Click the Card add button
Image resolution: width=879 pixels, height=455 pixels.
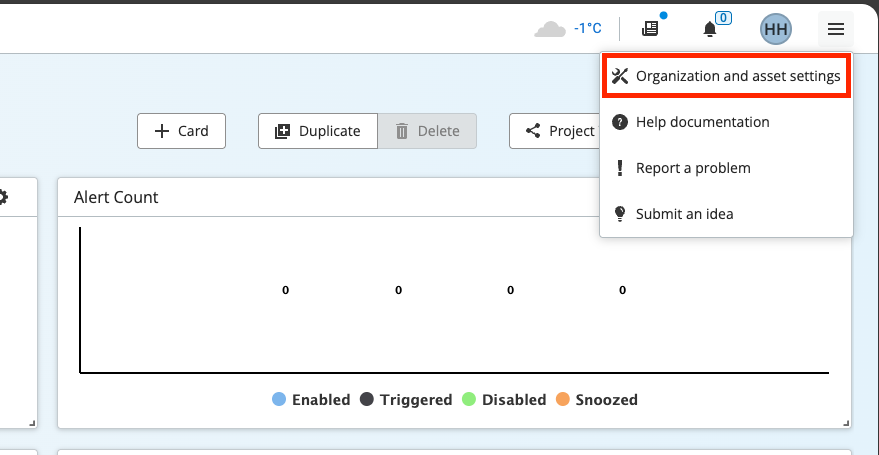point(181,131)
